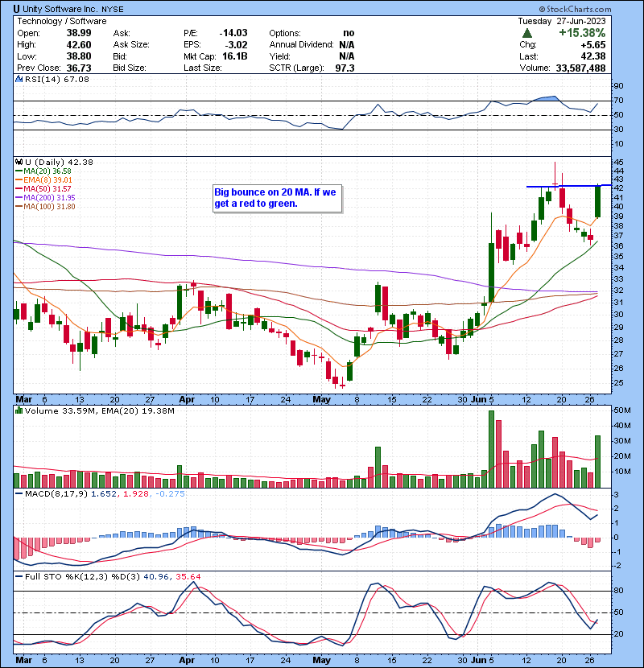The image size is (644, 668).
Task: Select the EMA(8) 39.01 legend entry
Action: (x=43, y=179)
